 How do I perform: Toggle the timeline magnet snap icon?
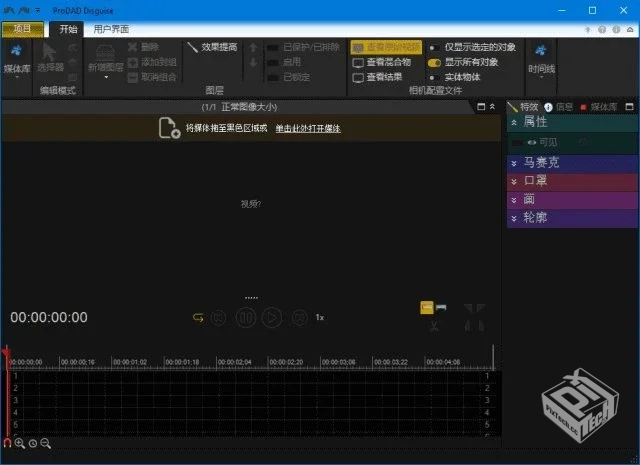pyautogui.click(x=7, y=443)
